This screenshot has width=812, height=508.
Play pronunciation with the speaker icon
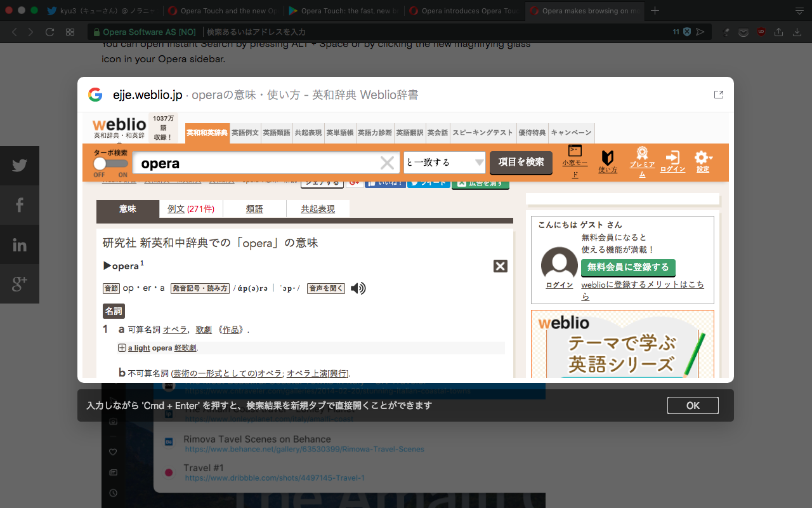click(x=358, y=288)
